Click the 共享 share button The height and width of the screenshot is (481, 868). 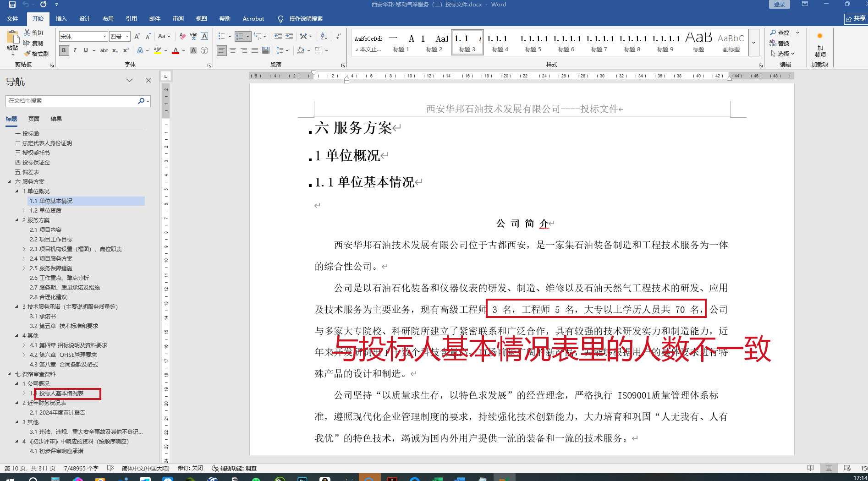click(856, 19)
